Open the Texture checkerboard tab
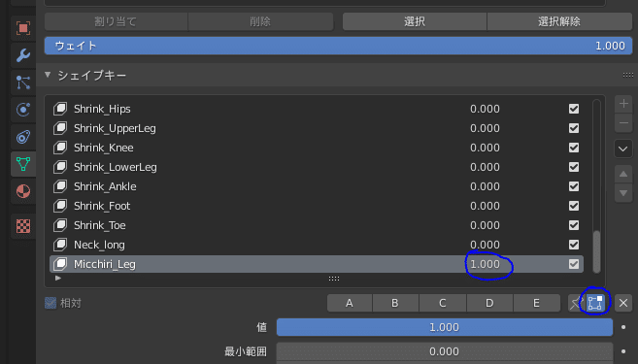Screen dimensions: 638x364 click(x=23, y=226)
